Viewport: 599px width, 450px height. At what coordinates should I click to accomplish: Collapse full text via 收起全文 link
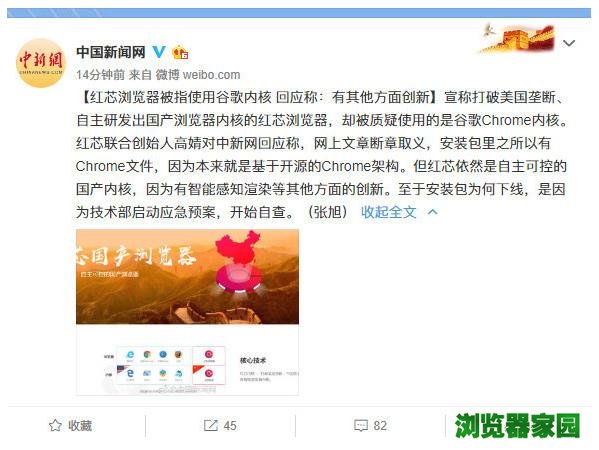pos(389,212)
